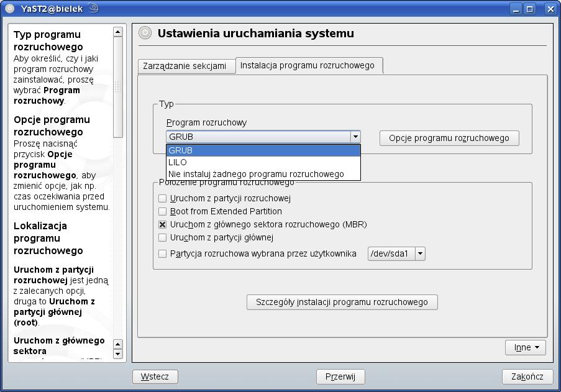The image size is (561, 392).
Task: Click the second scroll up arrow at panel bottom
Action: pos(117,344)
